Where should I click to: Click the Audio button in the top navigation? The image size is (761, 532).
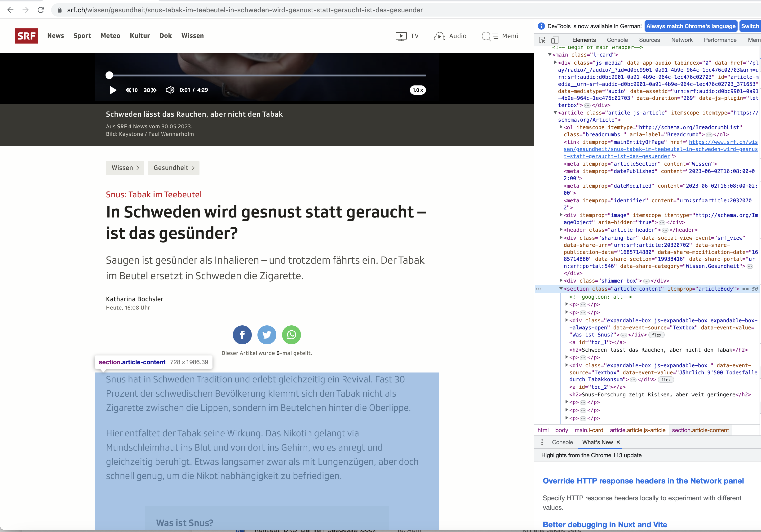(x=451, y=36)
